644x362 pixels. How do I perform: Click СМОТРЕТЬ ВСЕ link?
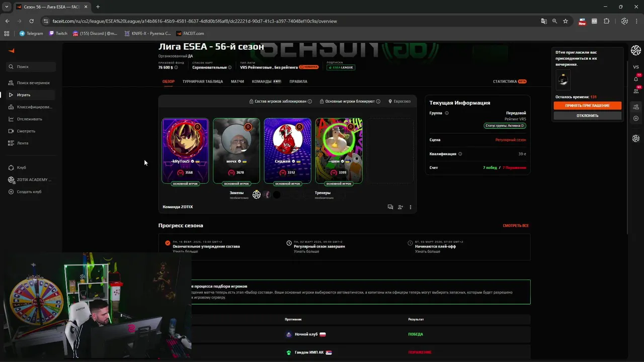click(516, 226)
